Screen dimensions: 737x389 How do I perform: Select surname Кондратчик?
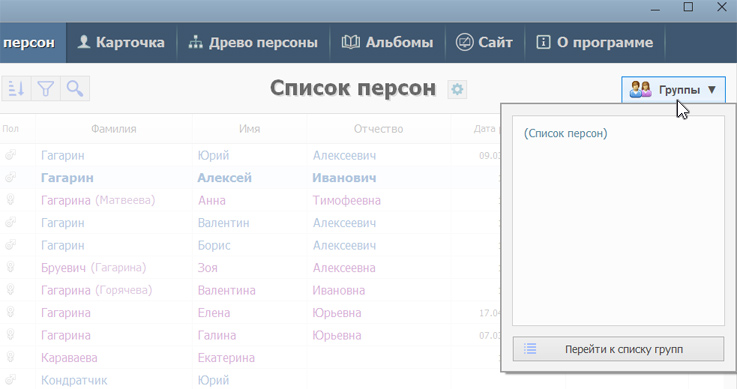74,381
